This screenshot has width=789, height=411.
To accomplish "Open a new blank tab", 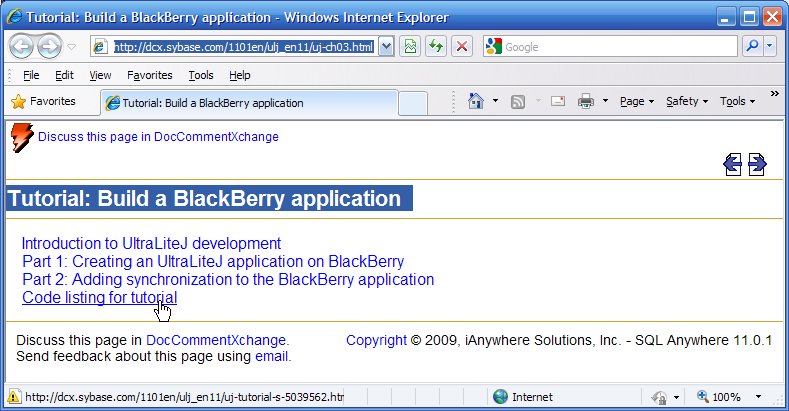I will [413, 103].
